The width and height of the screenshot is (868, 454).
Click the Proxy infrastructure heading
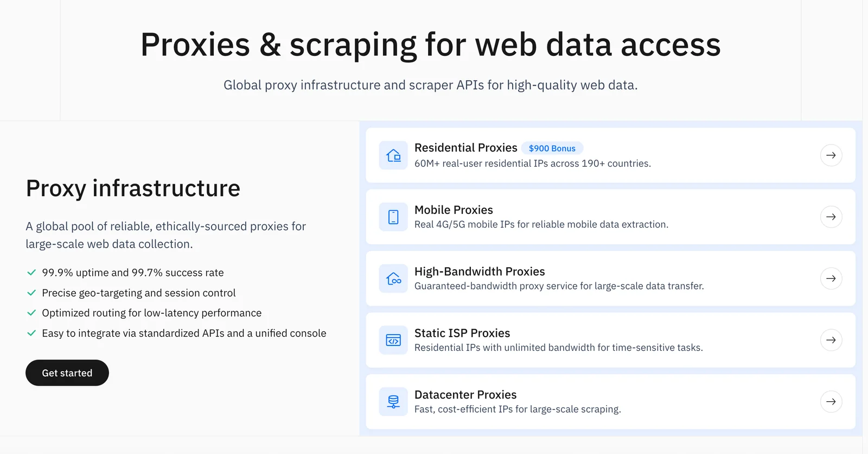pyautogui.click(x=133, y=188)
